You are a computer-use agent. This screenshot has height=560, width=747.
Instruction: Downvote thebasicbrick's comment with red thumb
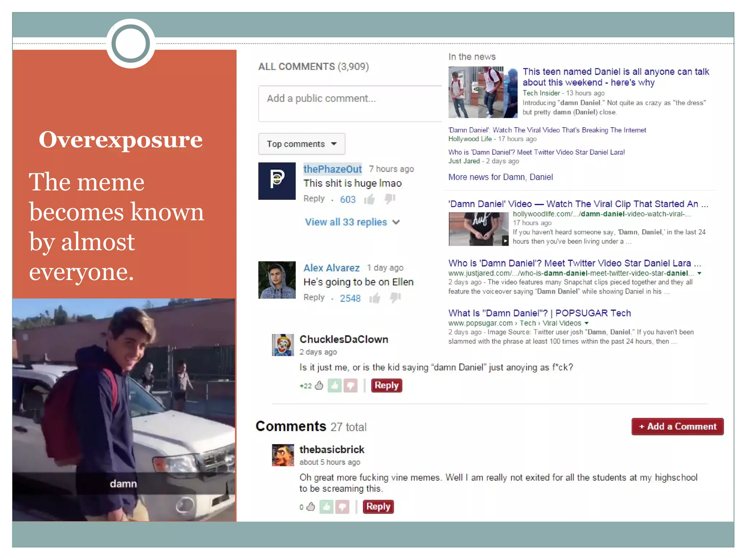point(342,507)
